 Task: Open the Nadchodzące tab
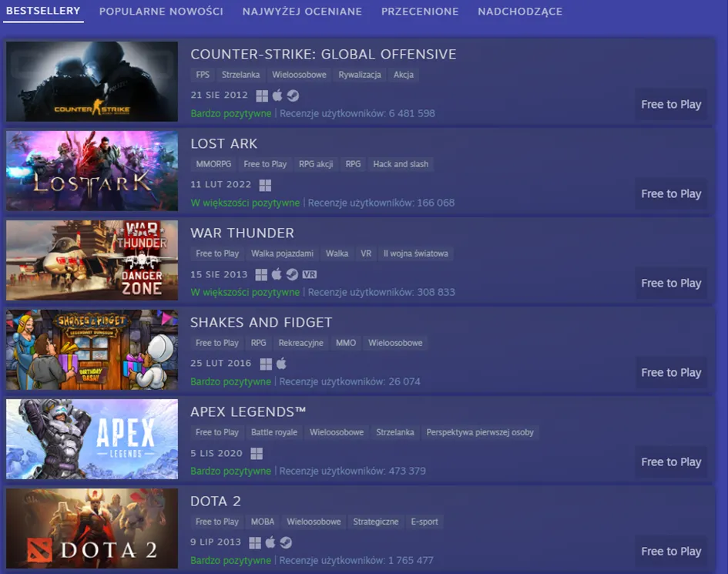pos(520,12)
